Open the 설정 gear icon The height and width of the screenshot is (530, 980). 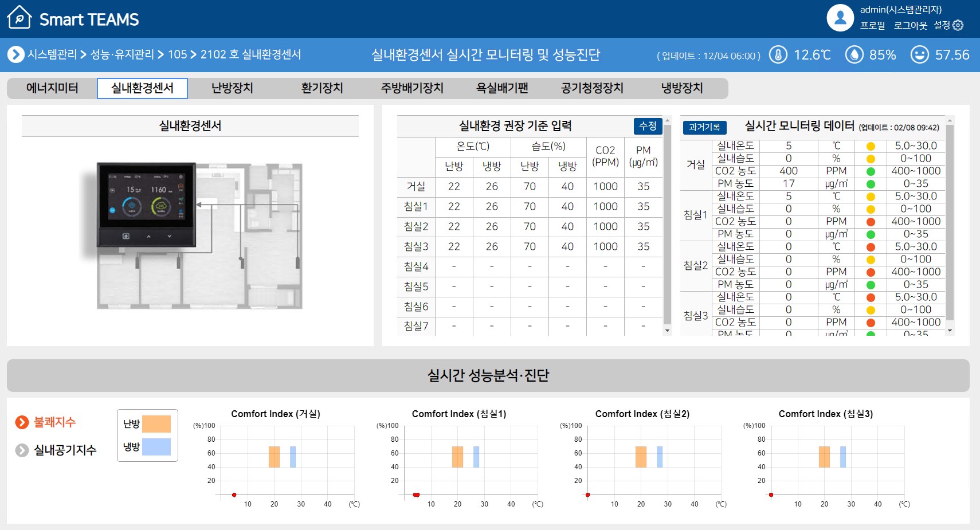pos(958,25)
